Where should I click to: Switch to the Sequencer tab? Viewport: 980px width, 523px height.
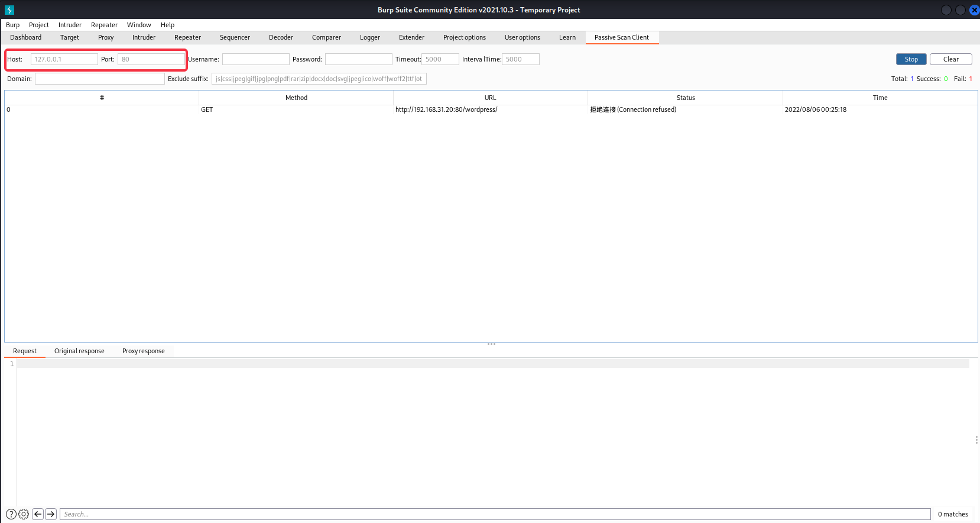pyautogui.click(x=235, y=37)
